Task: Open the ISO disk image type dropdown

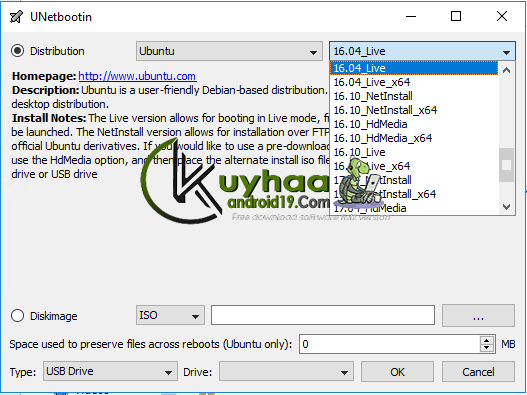Action: 170,315
